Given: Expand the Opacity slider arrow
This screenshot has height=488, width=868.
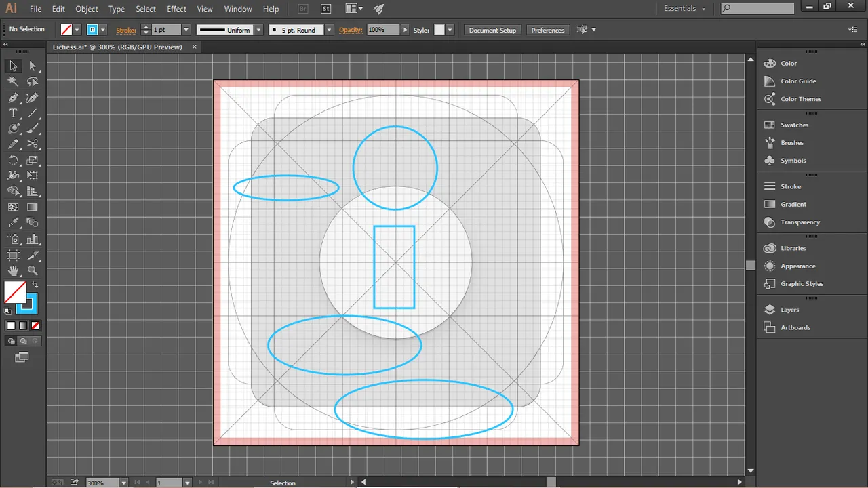Looking at the screenshot, I should [x=406, y=30].
